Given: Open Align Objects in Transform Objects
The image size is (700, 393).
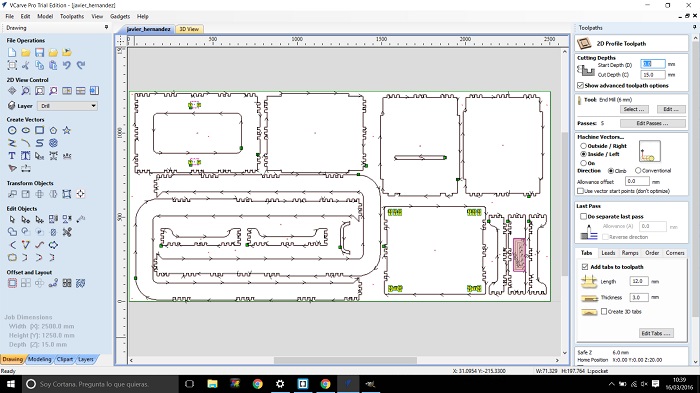Looking at the screenshot, I should pos(80,194).
